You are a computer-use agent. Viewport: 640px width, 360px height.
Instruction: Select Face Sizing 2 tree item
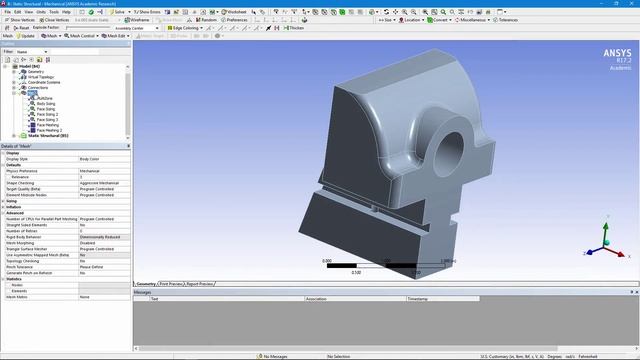click(x=47, y=114)
